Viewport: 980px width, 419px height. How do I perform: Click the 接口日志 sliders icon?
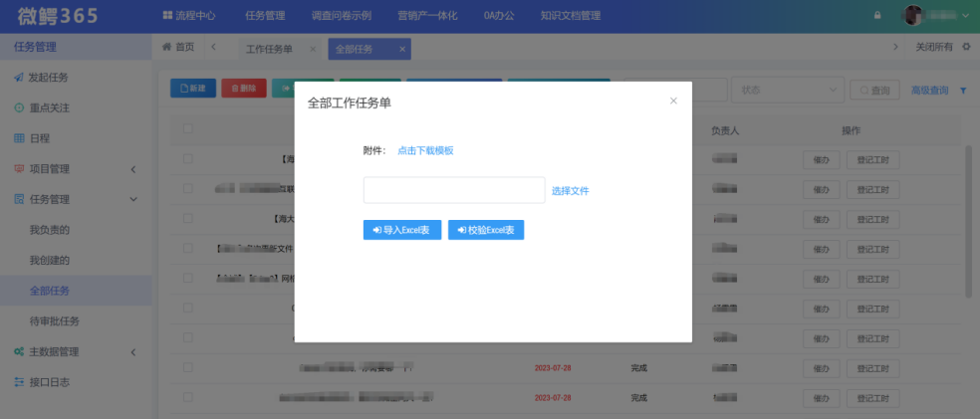pyautogui.click(x=19, y=382)
